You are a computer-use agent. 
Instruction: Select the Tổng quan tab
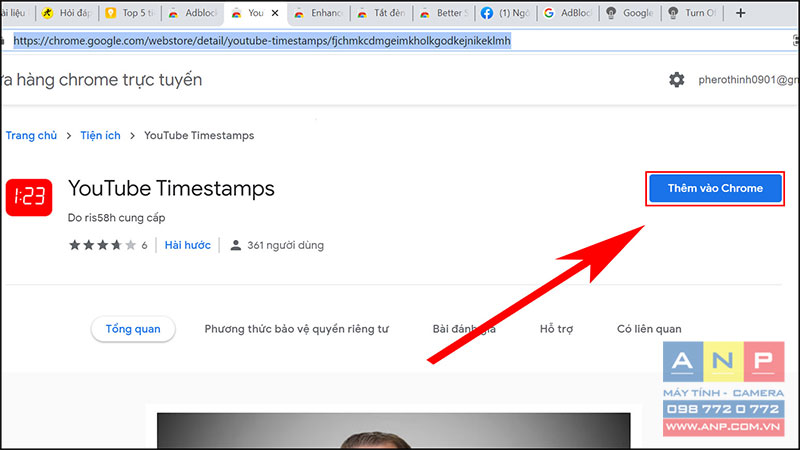coord(133,329)
